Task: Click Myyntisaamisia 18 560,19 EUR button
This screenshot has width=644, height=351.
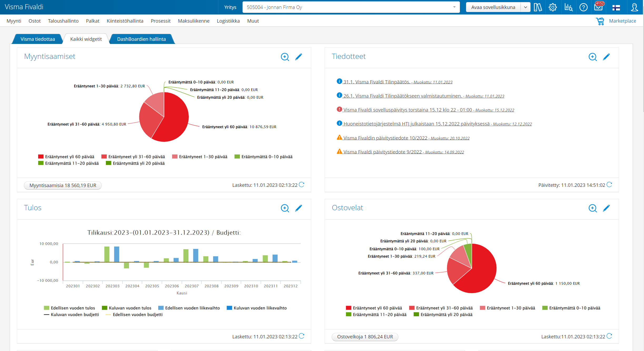Action: tap(63, 185)
